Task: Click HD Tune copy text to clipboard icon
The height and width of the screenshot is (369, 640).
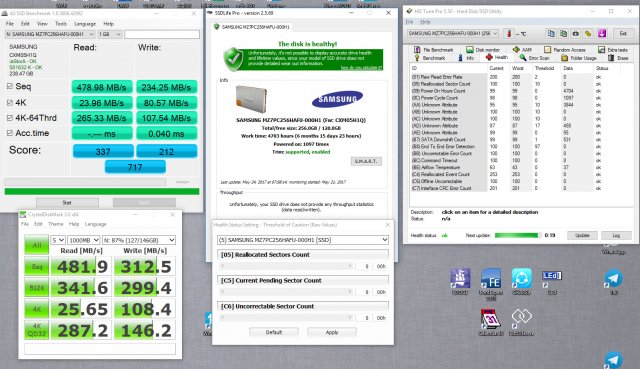Action: (x=551, y=33)
